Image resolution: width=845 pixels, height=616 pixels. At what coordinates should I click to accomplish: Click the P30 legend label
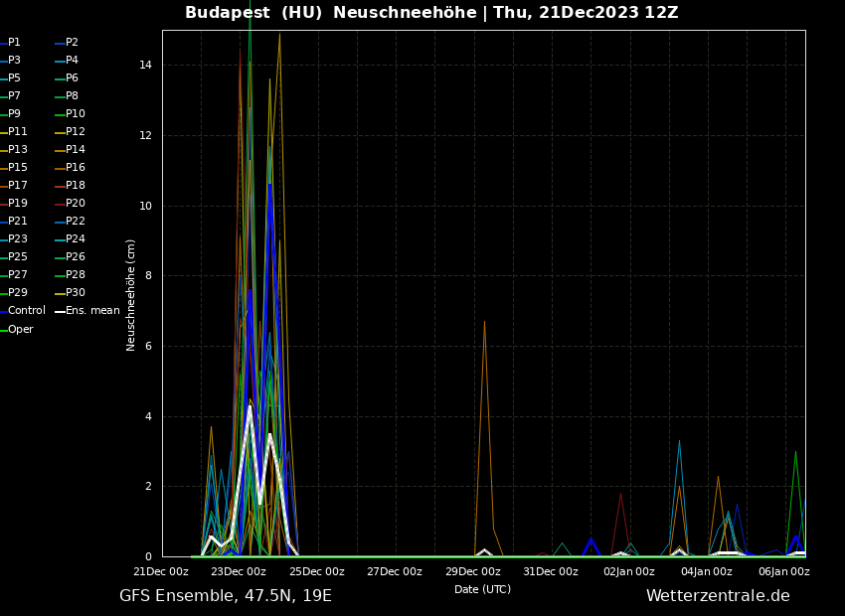click(76, 293)
